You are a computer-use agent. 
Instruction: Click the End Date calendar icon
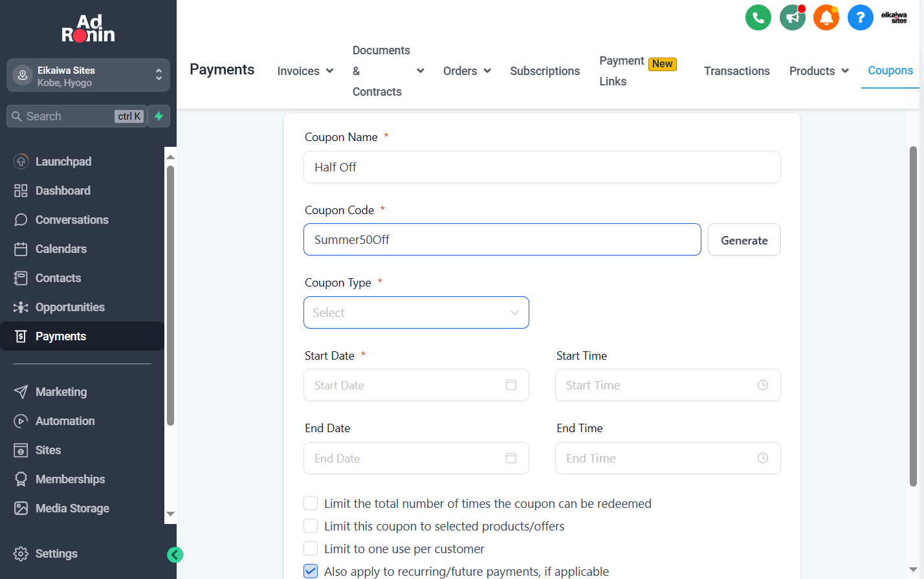click(x=511, y=458)
